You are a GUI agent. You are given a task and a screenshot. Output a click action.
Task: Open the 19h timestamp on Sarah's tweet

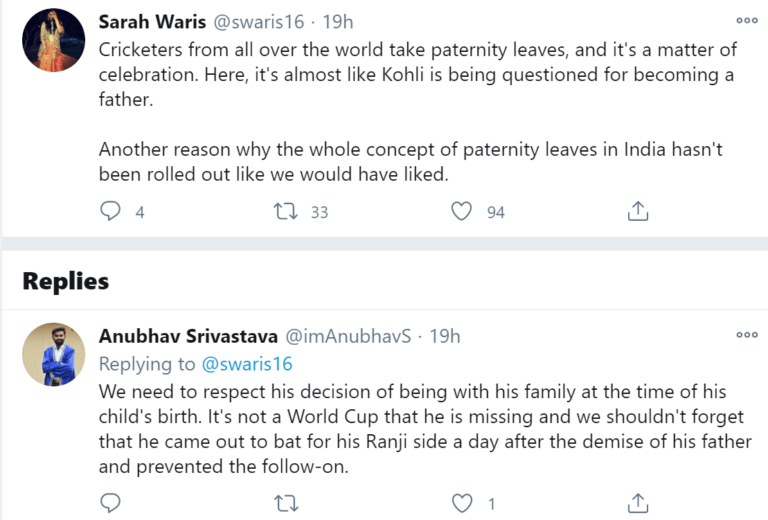(x=337, y=21)
